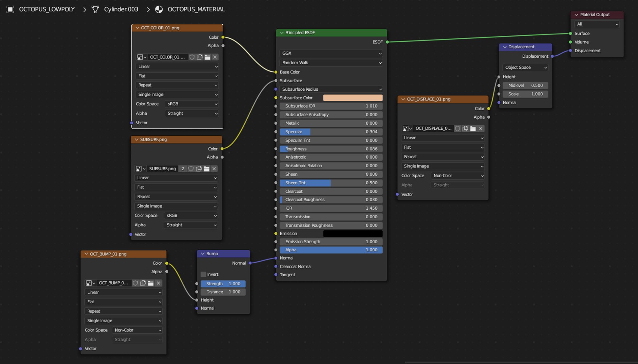The image size is (638, 364).
Task: Click the Subsurface Color swatch
Action: tap(353, 98)
